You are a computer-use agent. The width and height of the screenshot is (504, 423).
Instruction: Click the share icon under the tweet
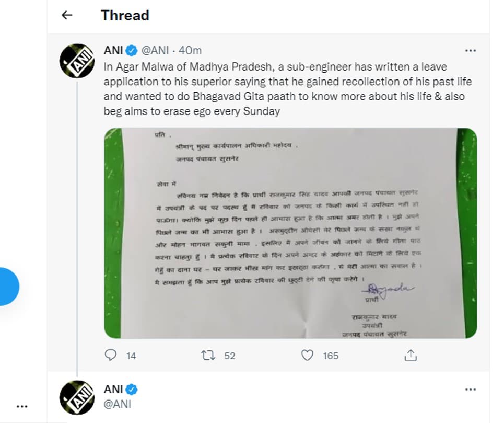[411, 356]
